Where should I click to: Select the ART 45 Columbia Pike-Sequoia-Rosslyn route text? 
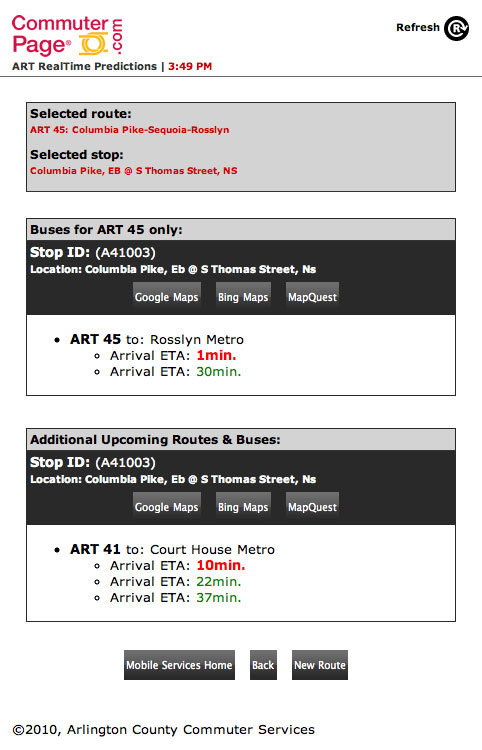pyautogui.click(x=130, y=130)
